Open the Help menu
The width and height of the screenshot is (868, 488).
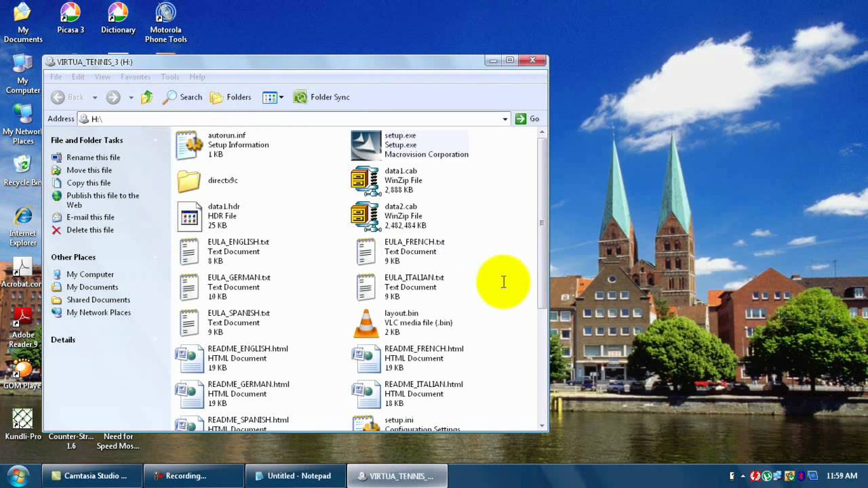(x=197, y=77)
